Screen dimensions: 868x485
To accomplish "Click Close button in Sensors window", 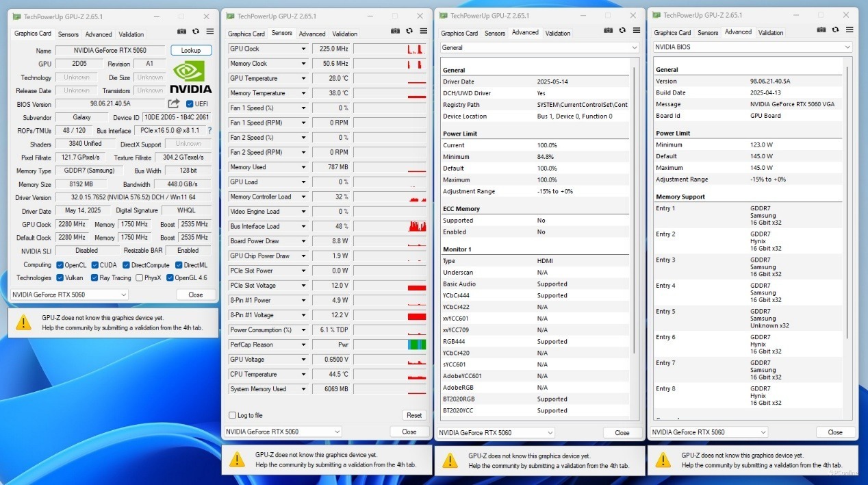I will click(409, 432).
